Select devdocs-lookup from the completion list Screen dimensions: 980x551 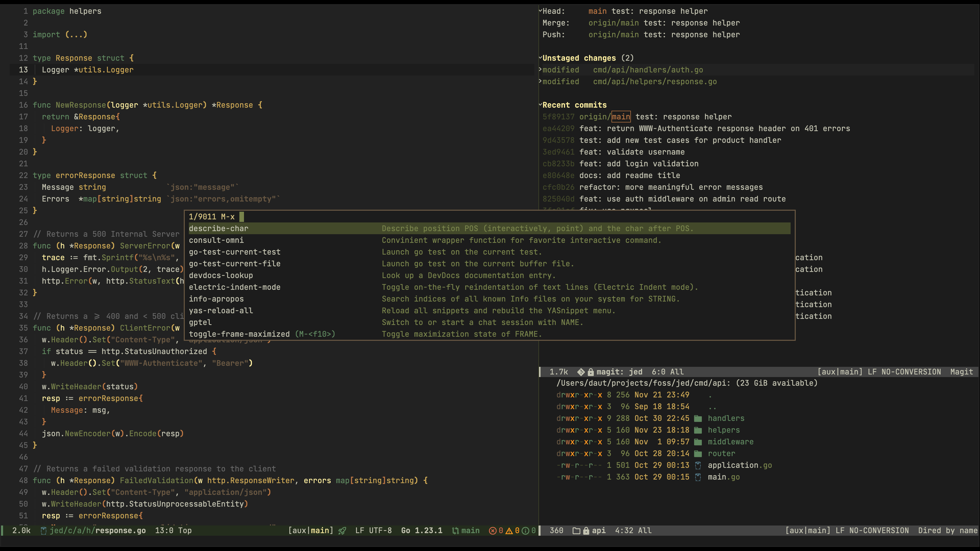221,275
